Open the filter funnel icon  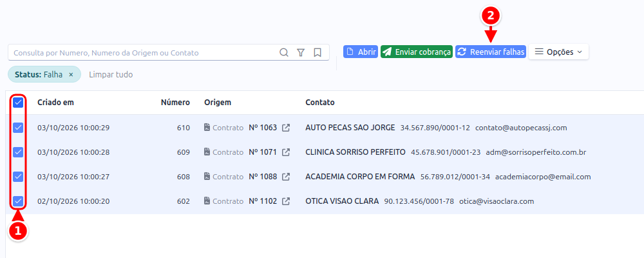click(x=301, y=53)
